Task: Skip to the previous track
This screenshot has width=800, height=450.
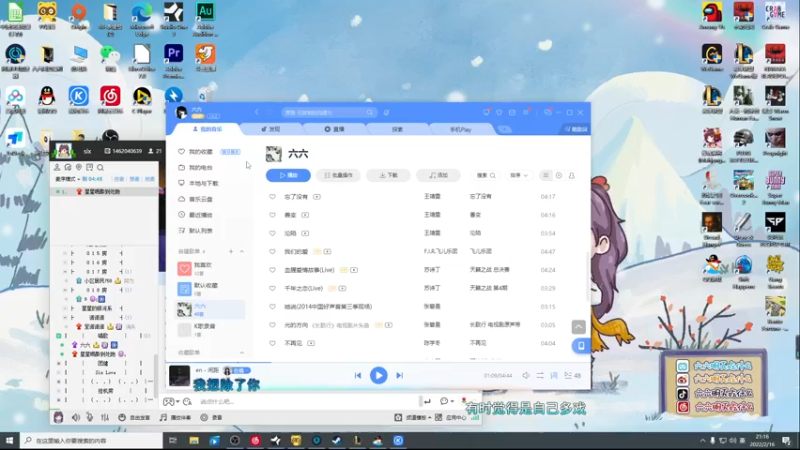Action: 358,376
